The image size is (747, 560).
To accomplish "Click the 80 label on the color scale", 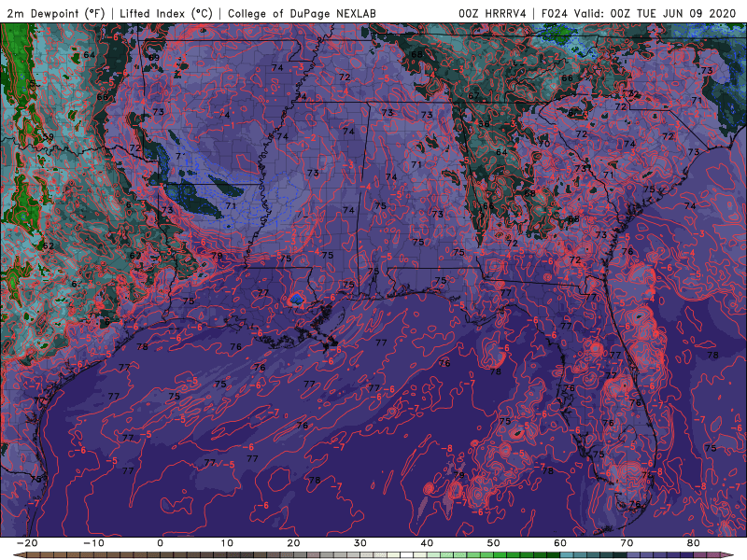I will coord(694,543).
